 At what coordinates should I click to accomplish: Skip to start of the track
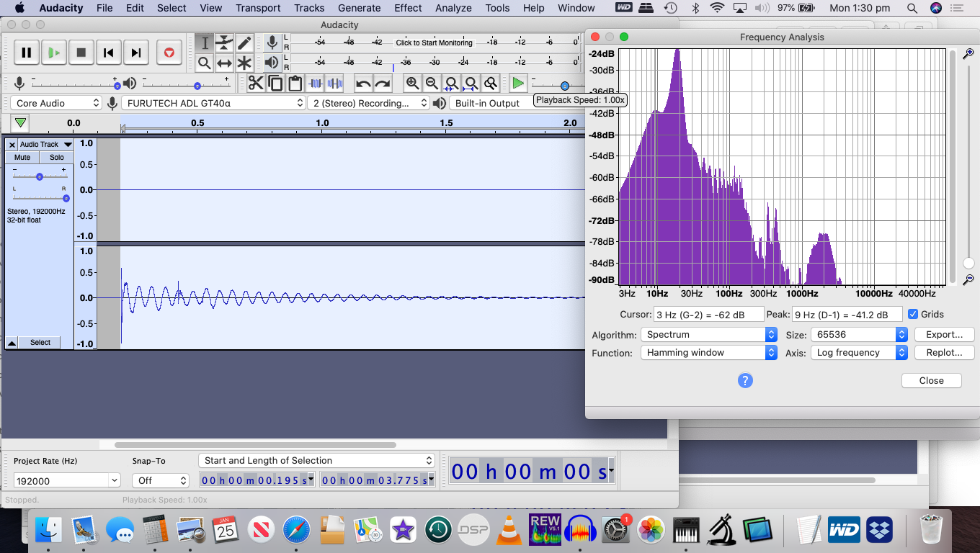(x=108, y=53)
